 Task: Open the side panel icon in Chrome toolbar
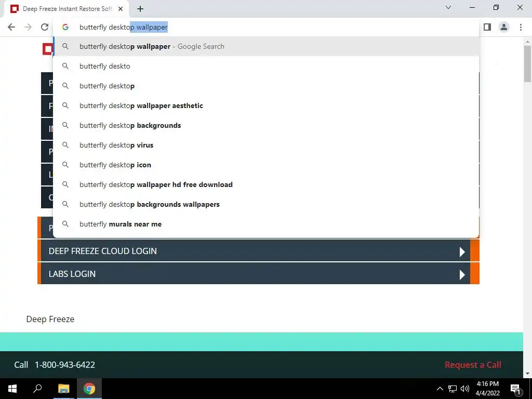487,27
